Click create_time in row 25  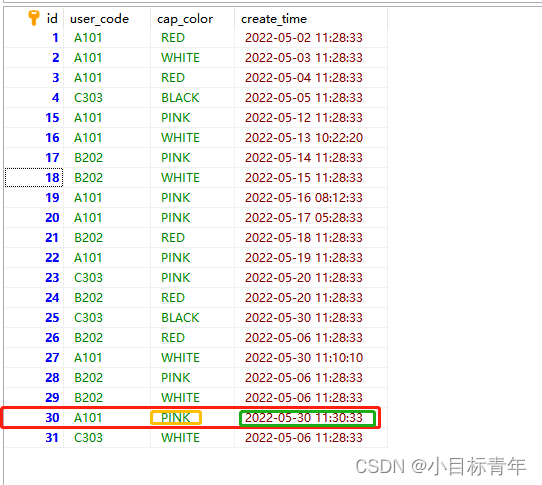304,318
